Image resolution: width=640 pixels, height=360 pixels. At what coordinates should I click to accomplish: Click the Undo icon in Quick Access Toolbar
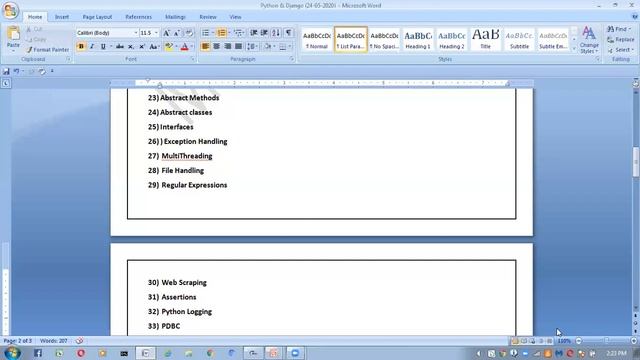[x=16, y=71]
